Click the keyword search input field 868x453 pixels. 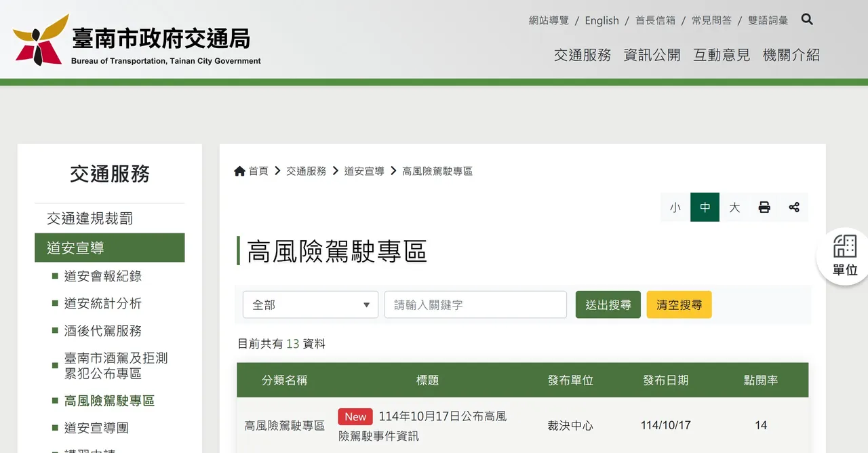tap(475, 305)
